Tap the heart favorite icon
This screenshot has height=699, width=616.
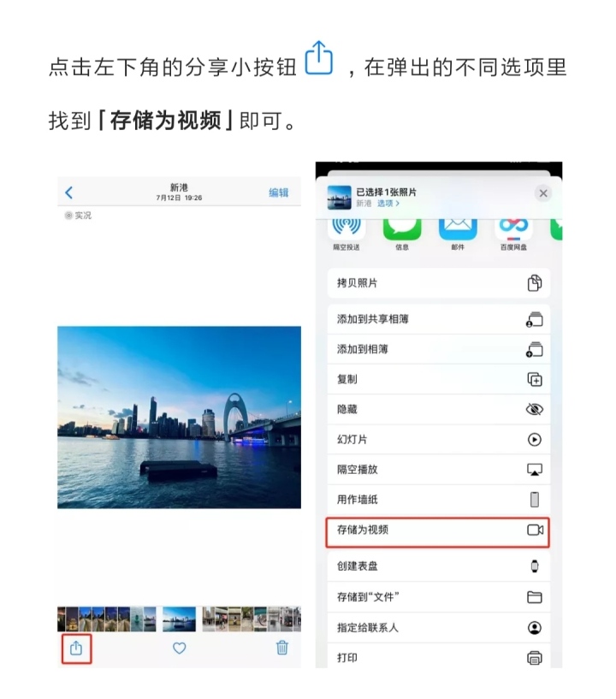pyautogui.click(x=179, y=649)
